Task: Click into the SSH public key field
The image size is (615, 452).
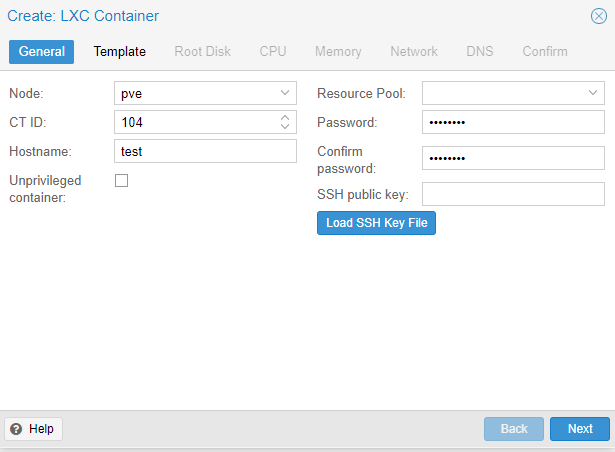Action: tap(513, 194)
